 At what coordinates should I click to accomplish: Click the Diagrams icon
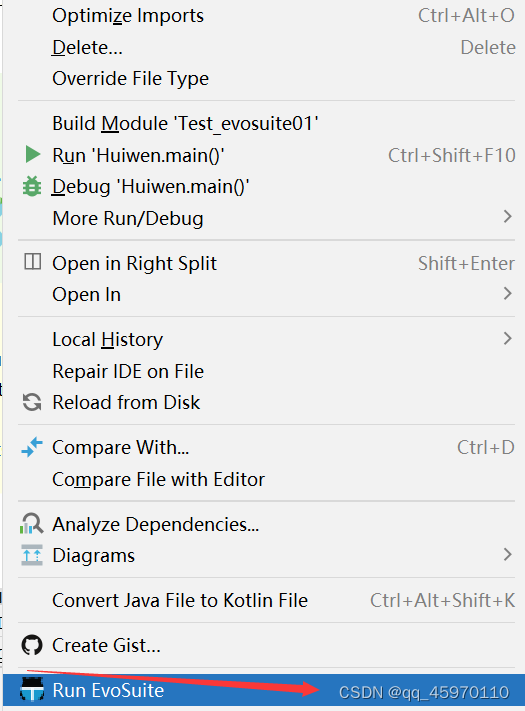point(32,555)
